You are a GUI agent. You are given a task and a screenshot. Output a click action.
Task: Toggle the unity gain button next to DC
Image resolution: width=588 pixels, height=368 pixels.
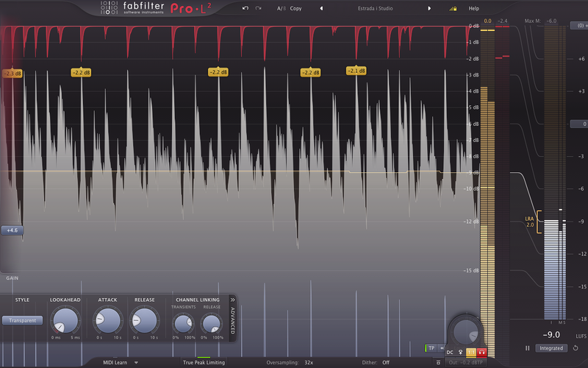point(461,353)
